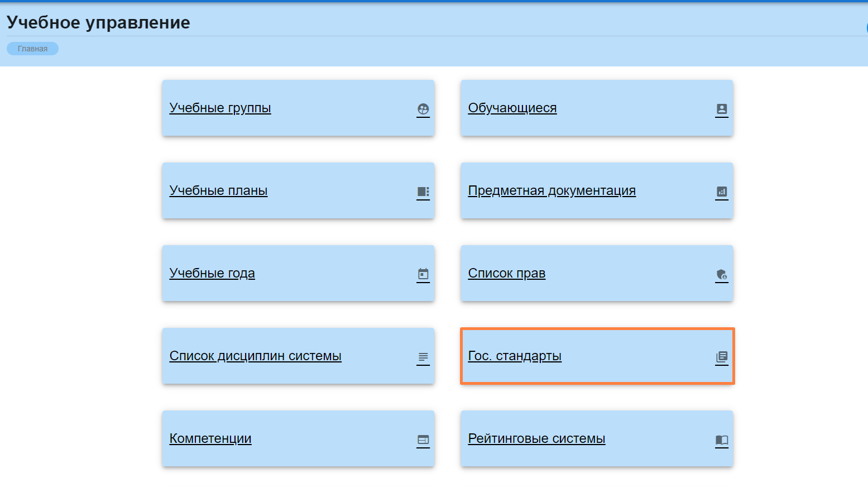Click the Главная breadcrumb chip
This screenshot has height=487, width=868.
pos(32,49)
